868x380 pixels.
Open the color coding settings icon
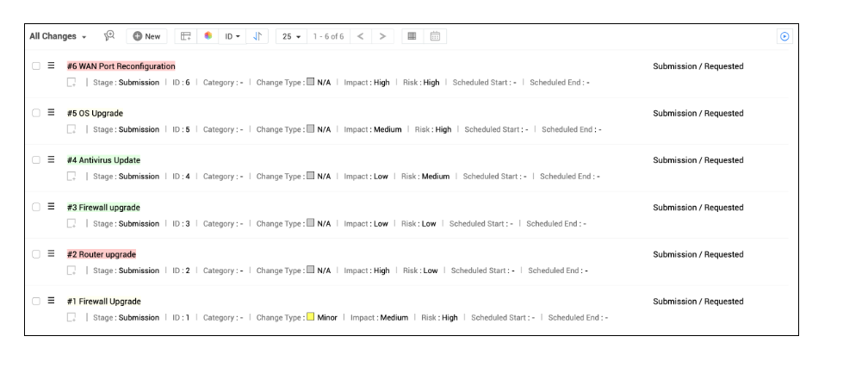pos(208,36)
